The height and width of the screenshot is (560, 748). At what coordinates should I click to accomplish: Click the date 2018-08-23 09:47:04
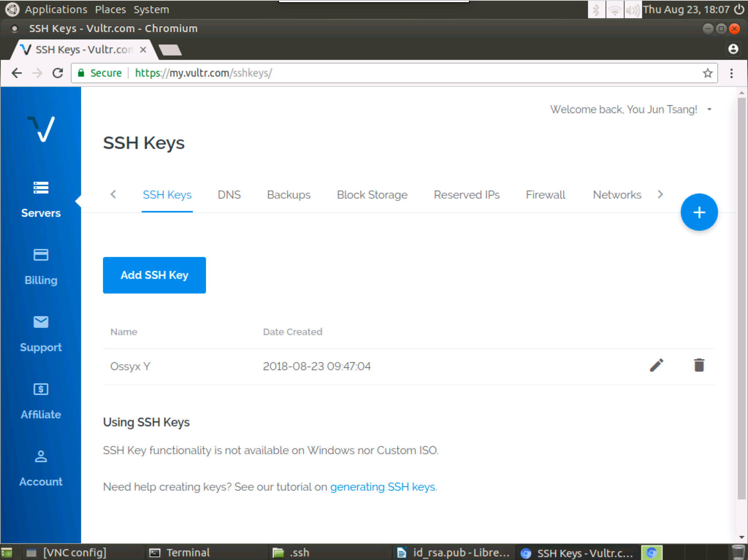click(317, 366)
